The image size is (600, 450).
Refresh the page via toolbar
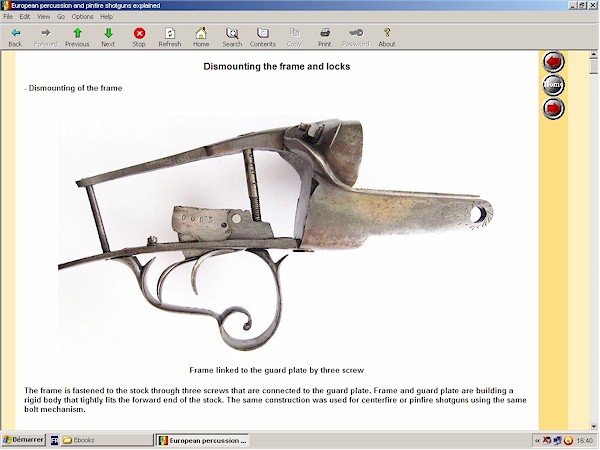(170, 37)
